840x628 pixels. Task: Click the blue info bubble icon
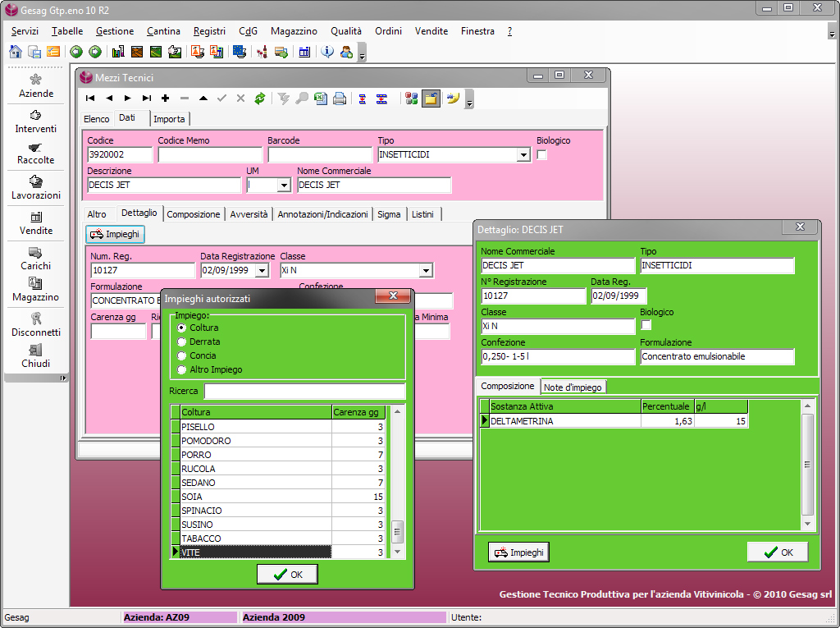pyautogui.click(x=327, y=52)
